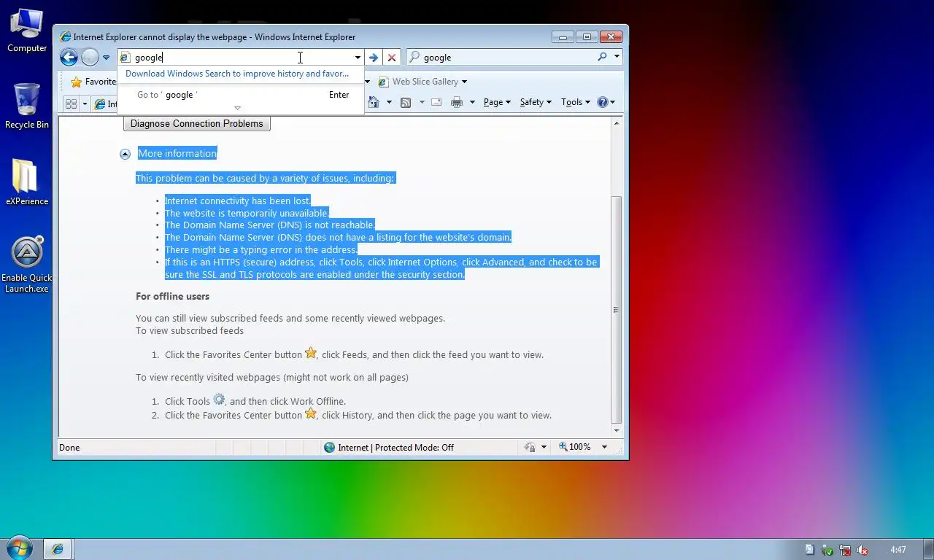The width and height of the screenshot is (934, 560).
Task: Click the Quick Tabs grid icon
Action: 71,104
